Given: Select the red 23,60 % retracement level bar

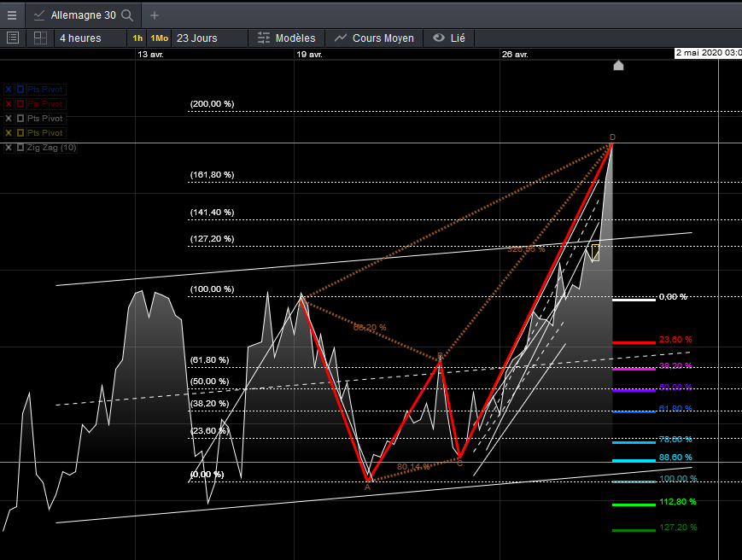Looking at the screenshot, I should (634, 342).
